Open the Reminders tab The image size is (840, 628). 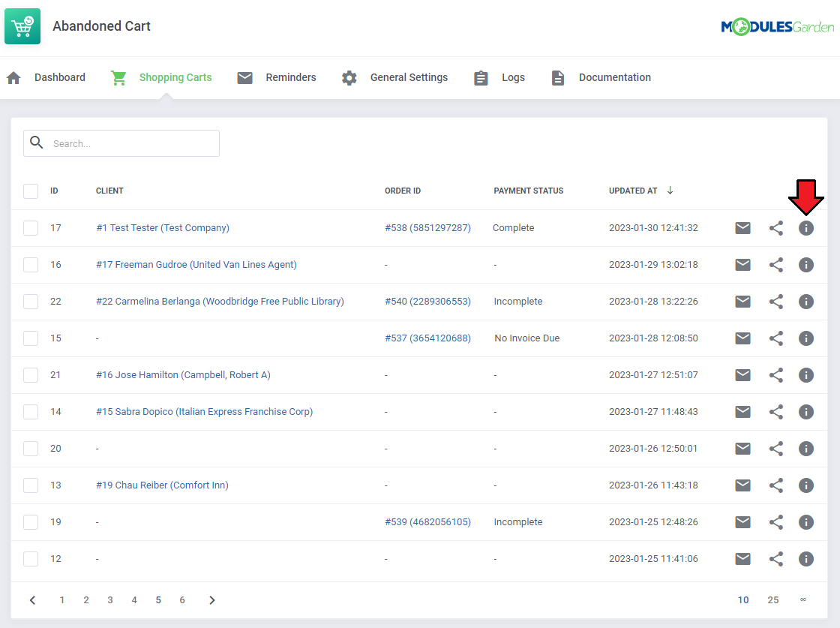click(x=277, y=78)
